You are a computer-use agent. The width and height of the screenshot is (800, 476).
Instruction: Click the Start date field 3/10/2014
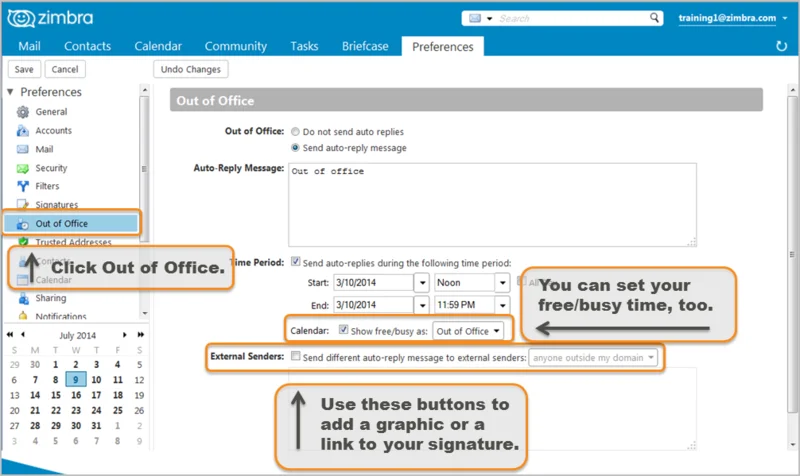coord(373,283)
